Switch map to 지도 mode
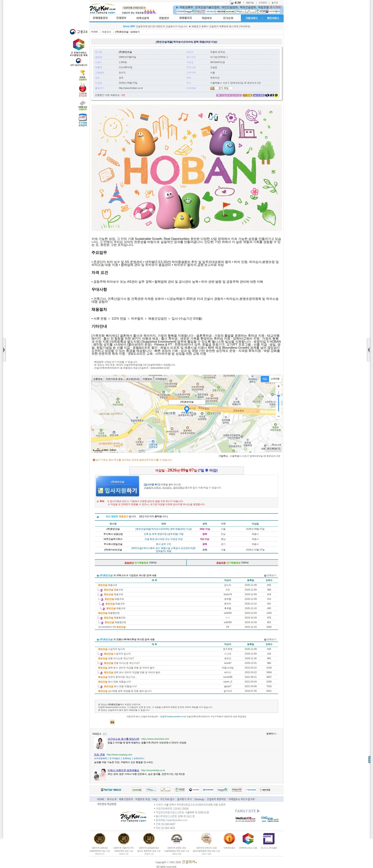 coord(265,379)
